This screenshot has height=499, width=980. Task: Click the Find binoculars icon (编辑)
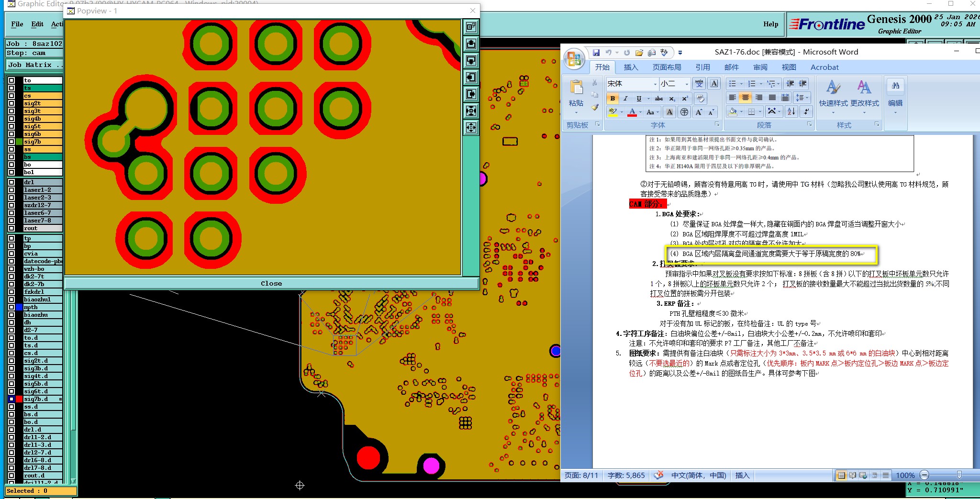(x=895, y=86)
